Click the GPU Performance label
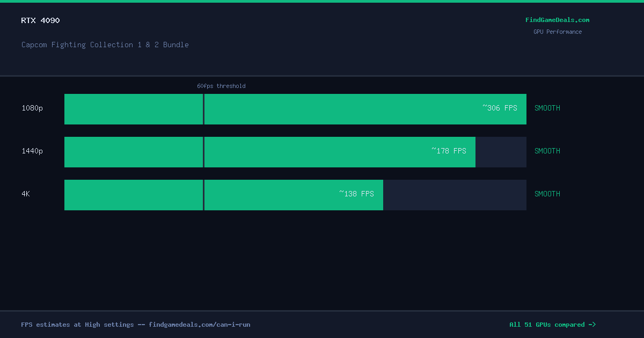The height and width of the screenshot is (338, 644). (x=558, y=32)
